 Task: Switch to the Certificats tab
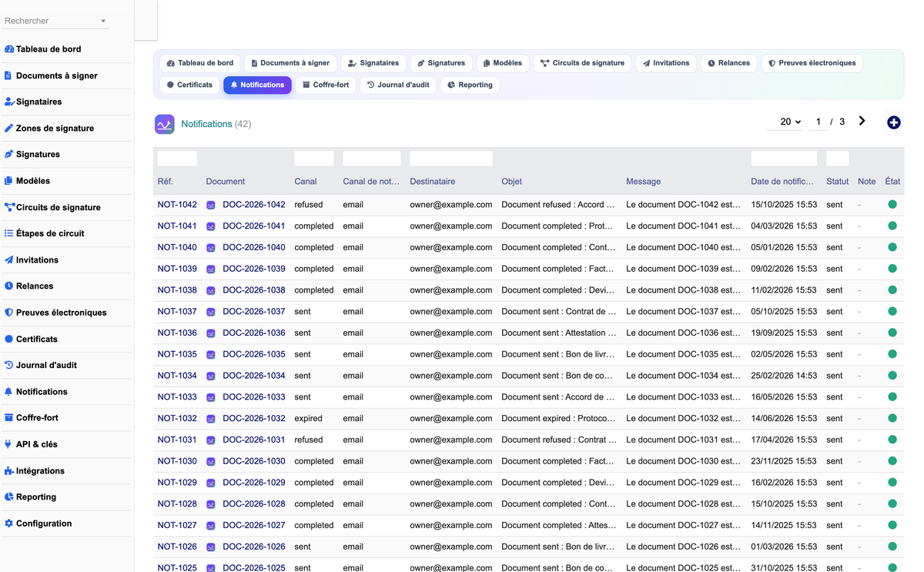(189, 85)
